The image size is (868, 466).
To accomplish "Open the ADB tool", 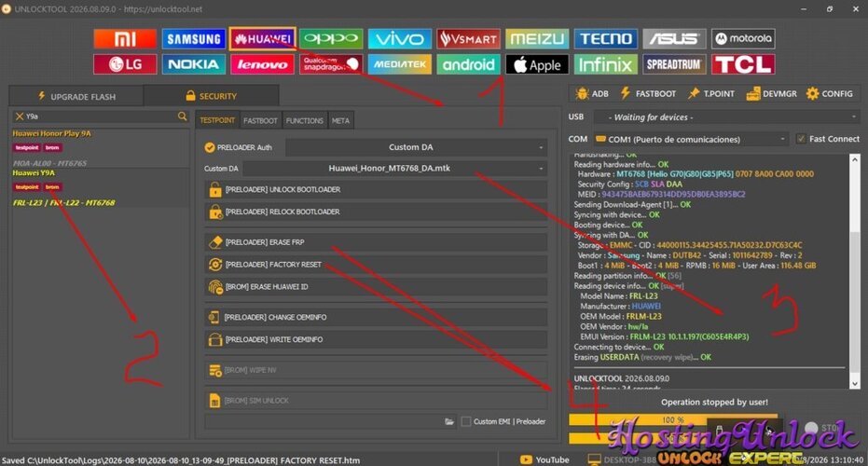I will point(592,93).
